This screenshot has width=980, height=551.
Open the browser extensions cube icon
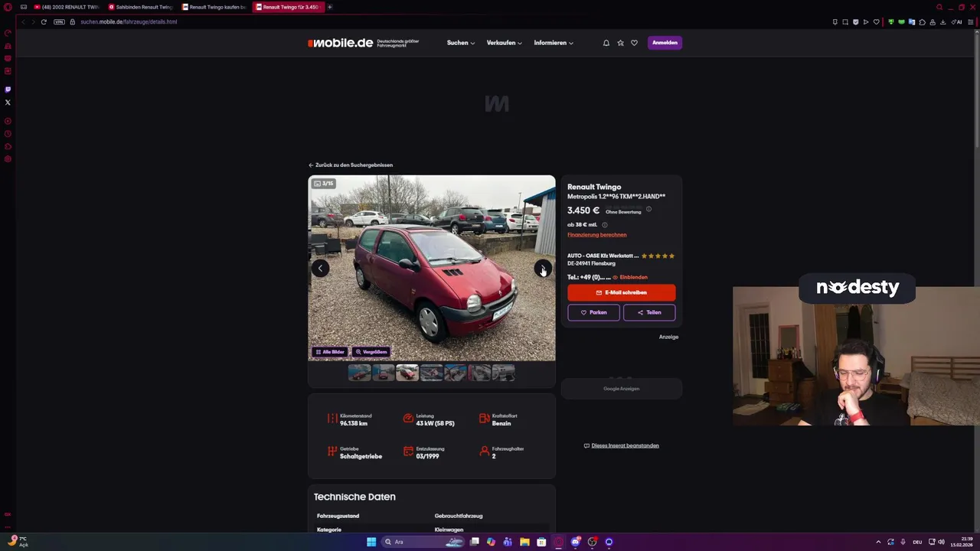(923, 21)
